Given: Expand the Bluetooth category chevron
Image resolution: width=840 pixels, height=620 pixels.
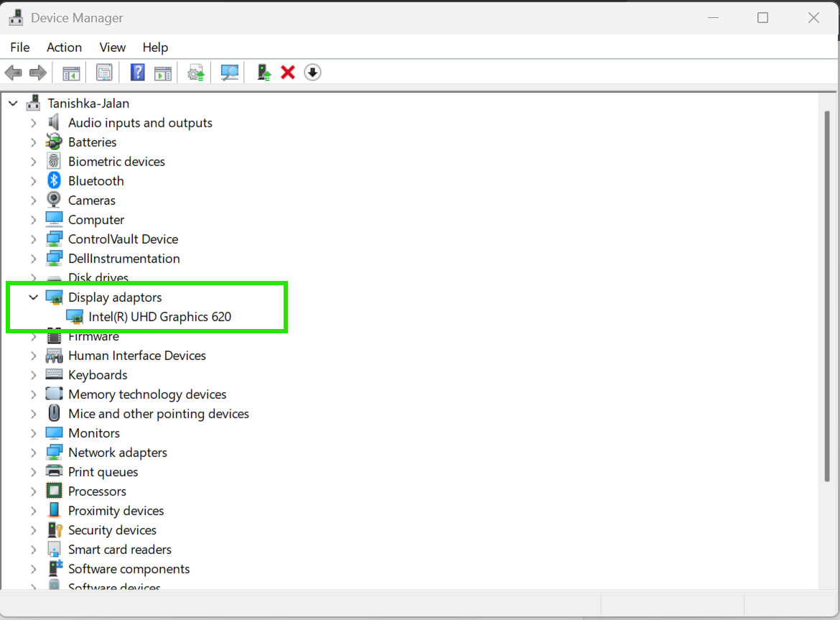Looking at the screenshot, I should tap(33, 181).
